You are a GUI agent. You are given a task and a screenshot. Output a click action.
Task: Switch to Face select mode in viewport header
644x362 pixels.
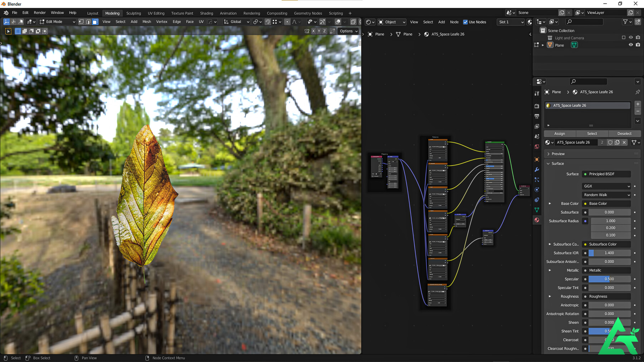coord(95,21)
